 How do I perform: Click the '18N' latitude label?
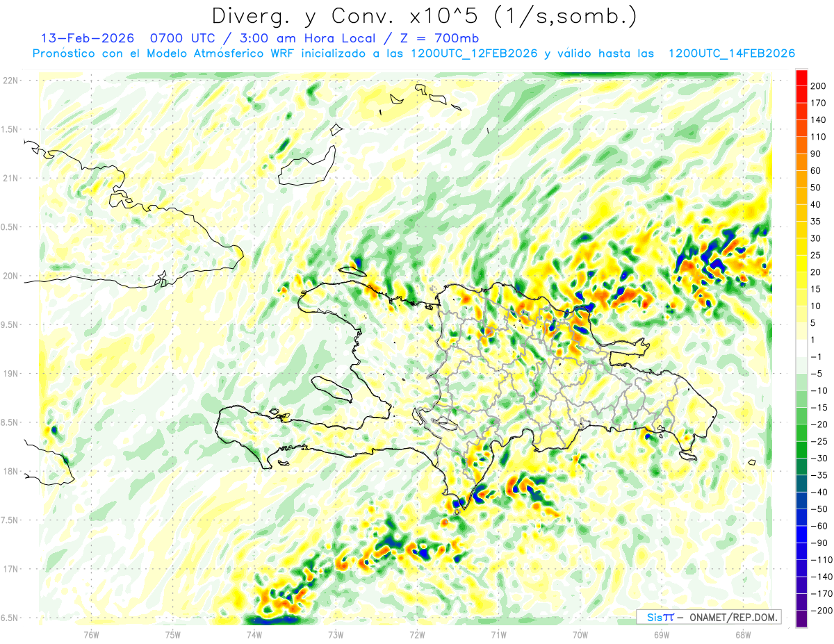coord(10,471)
